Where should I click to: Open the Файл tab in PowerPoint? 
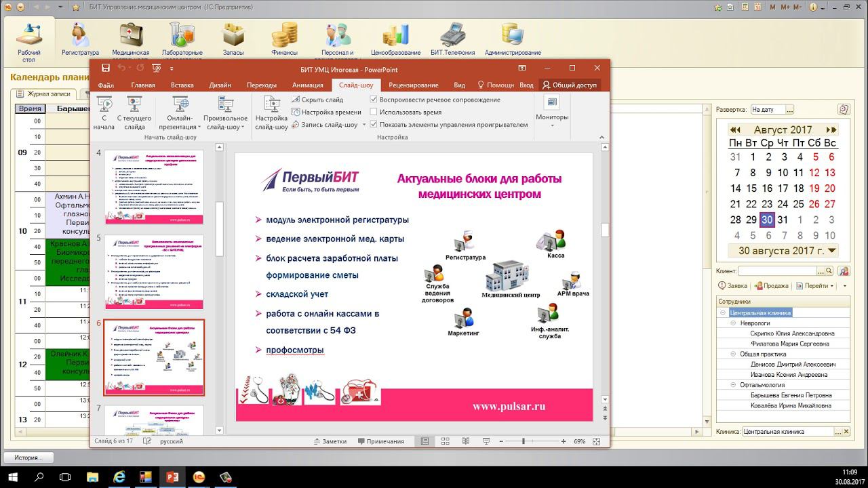point(106,85)
